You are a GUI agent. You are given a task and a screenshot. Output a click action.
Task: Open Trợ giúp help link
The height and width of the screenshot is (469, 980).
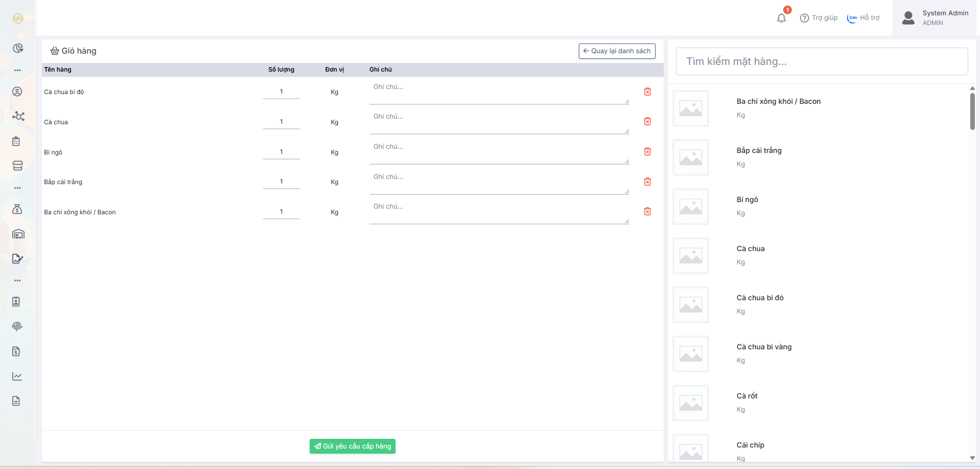[819, 18]
